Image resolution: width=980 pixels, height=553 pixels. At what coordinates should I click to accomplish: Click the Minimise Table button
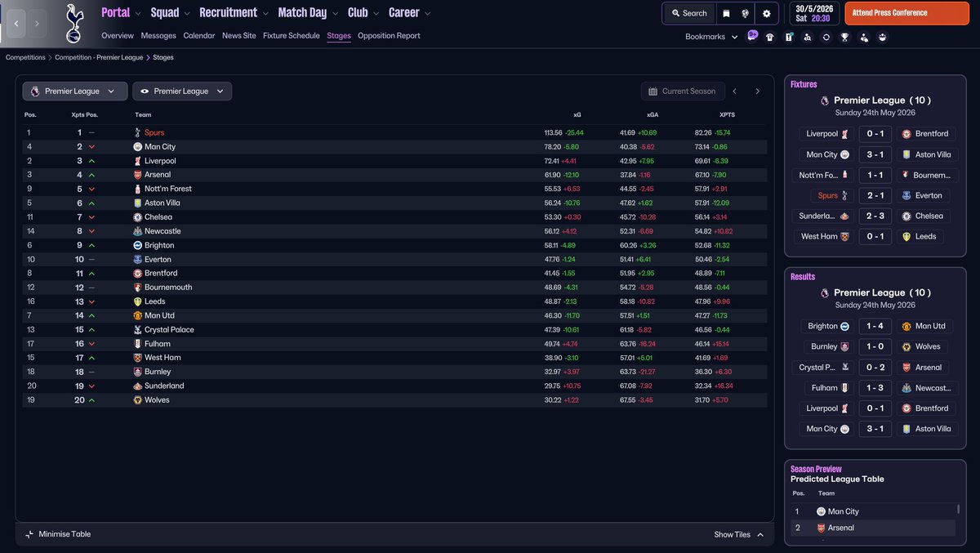pyautogui.click(x=58, y=534)
